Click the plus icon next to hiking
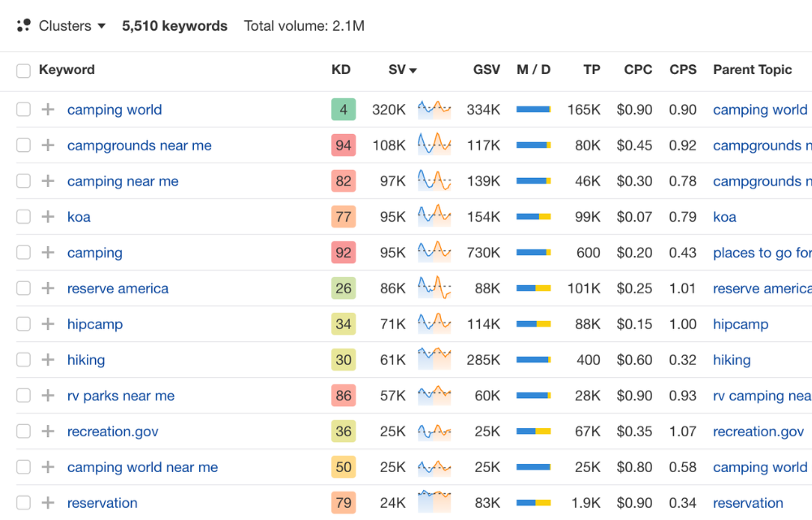Viewport: 812px width, 520px height. point(48,360)
